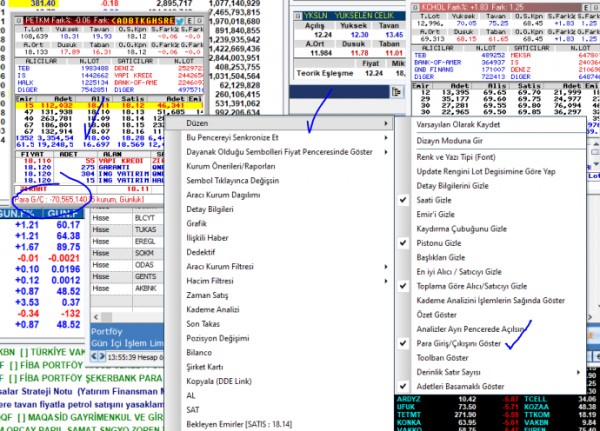Expand the Düzen submenu

tap(278, 123)
